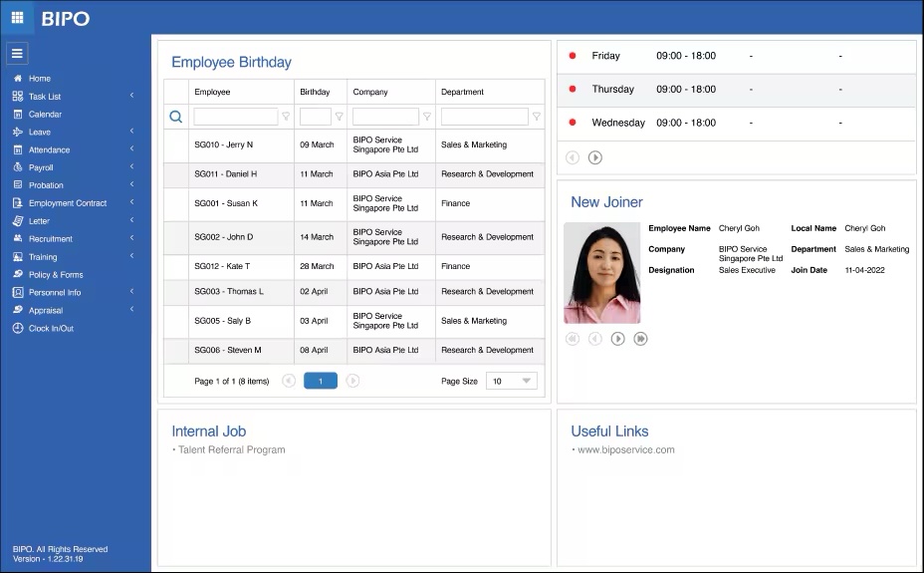Viewport: 924px width, 573px height.
Task: Click the Clock In/Out clock icon
Action: (18, 329)
